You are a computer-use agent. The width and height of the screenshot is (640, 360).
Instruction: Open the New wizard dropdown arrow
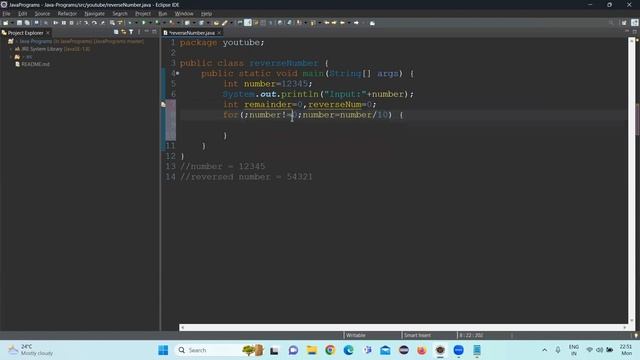click(x=12, y=23)
